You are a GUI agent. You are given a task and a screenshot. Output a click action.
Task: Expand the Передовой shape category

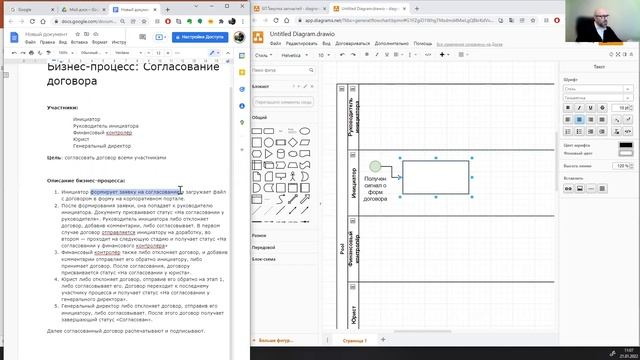pos(264,247)
